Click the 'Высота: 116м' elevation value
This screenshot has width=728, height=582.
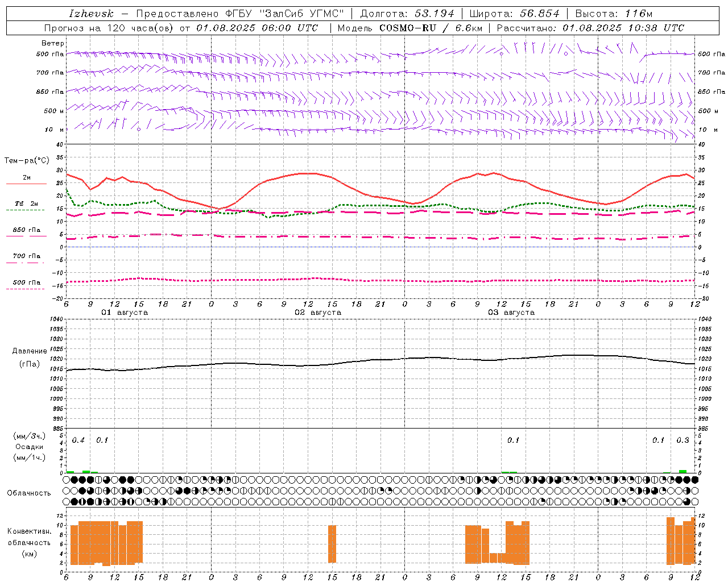click(x=614, y=14)
